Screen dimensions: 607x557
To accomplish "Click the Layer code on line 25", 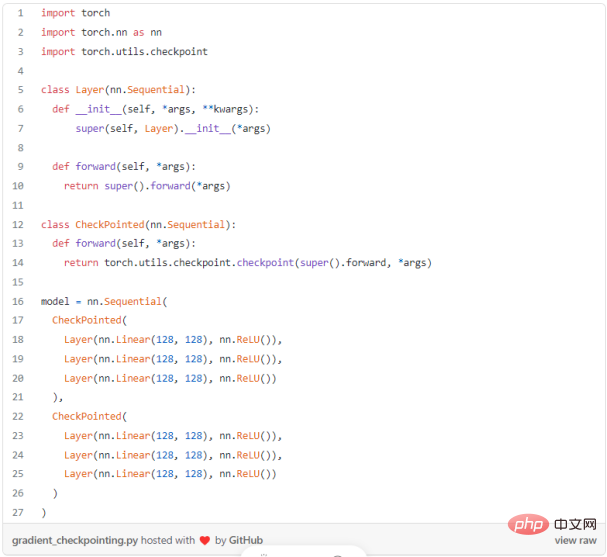I will click(x=170, y=474).
